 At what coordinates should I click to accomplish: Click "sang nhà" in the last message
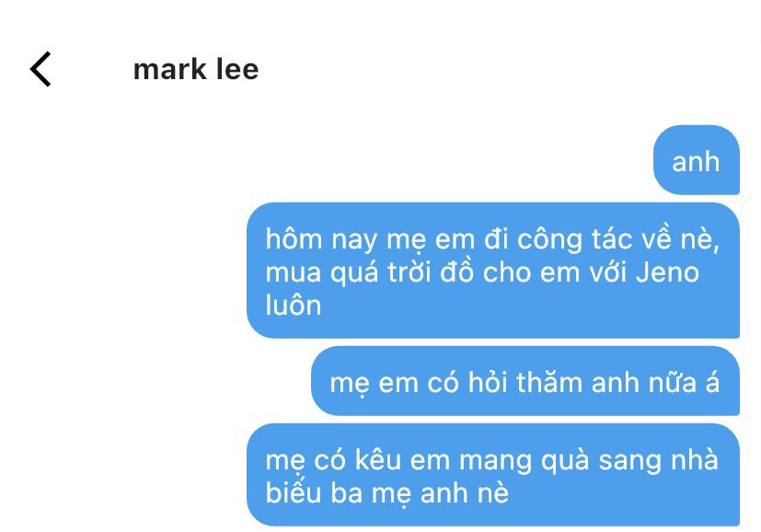point(658,459)
